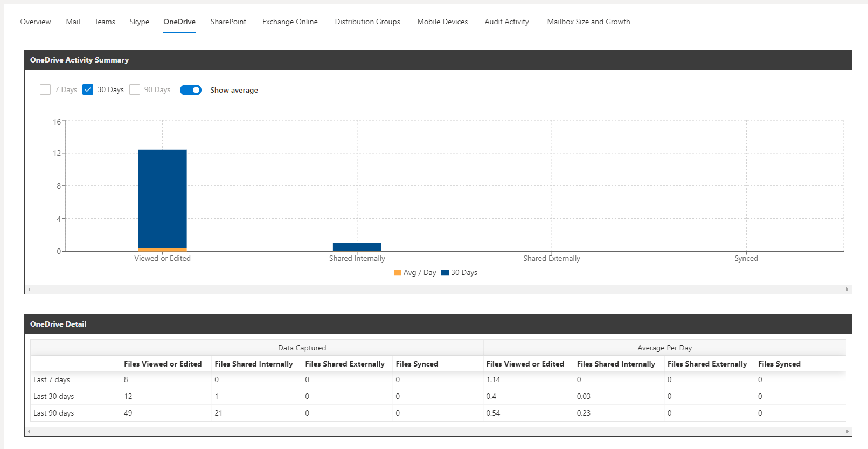Click the horizontal scrollbar track under the chart
This screenshot has width=868, height=449.
pyautogui.click(x=438, y=289)
